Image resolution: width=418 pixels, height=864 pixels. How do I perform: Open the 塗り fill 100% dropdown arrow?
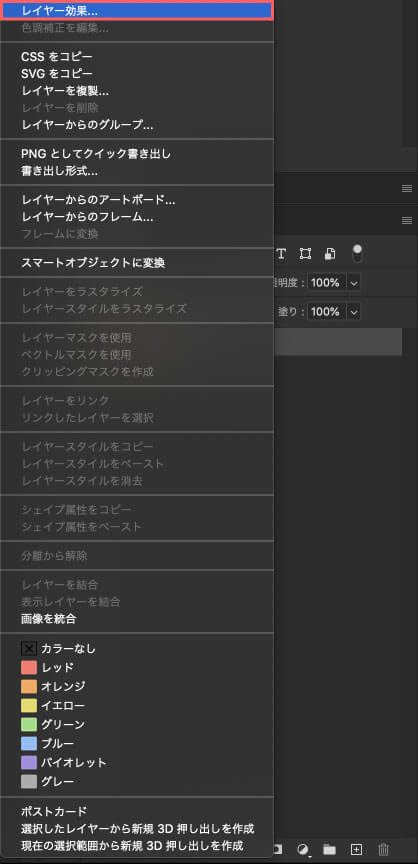pos(354,312)
